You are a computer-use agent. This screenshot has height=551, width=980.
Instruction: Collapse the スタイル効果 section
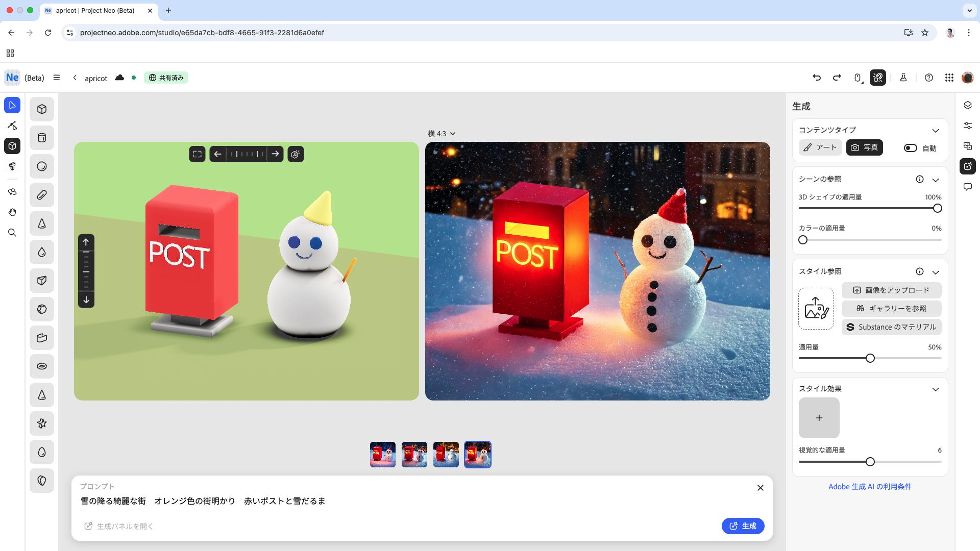[x=935, y=389]
